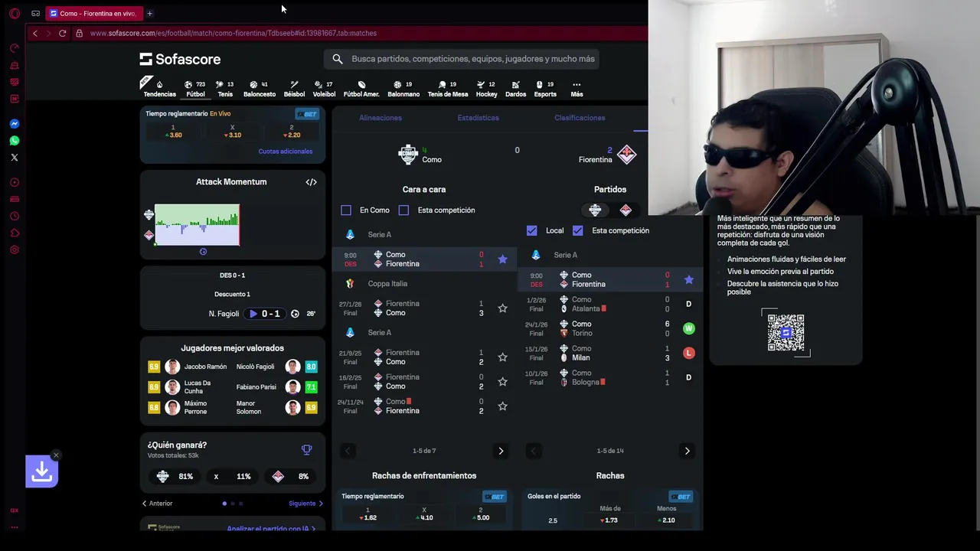This screenshot has height=551, width=980.
Task: Open Attack Momentum embed code icon
Action: (311, 182)
